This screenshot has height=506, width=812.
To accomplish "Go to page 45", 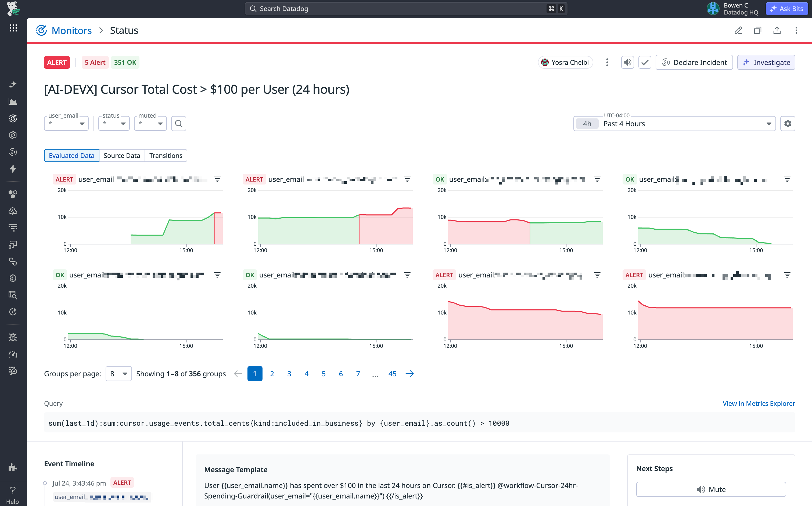I will pos(392,374).
